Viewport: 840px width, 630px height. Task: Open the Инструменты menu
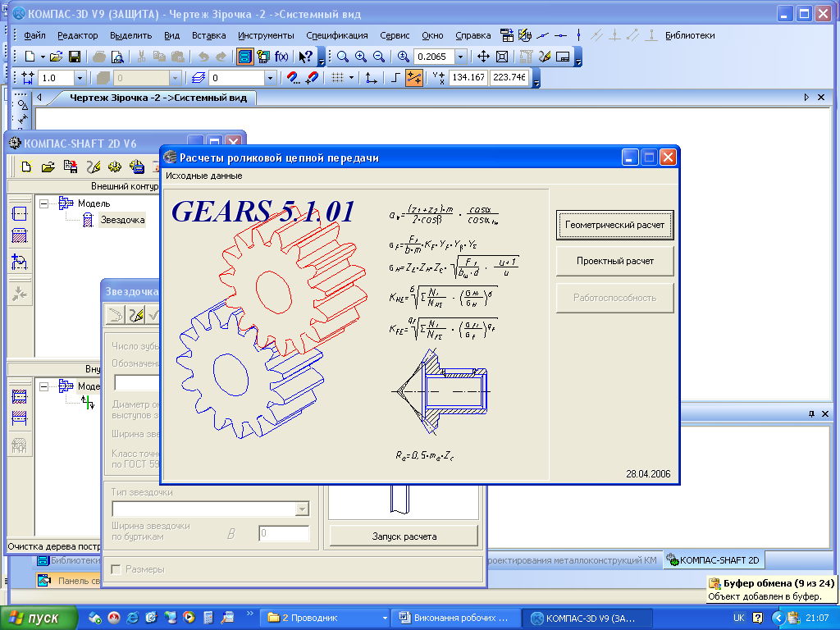267,35
